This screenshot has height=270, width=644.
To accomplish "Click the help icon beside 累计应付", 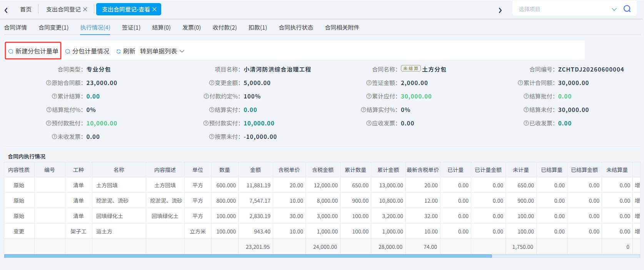I will click(x=369, y=96).
